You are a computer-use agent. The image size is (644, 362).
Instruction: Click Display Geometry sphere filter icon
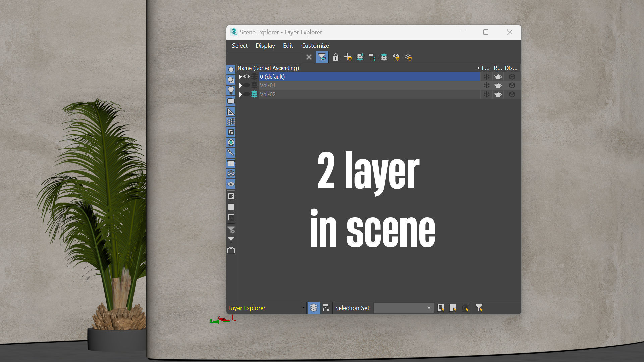pyautogui.click(x=231, y=70)
